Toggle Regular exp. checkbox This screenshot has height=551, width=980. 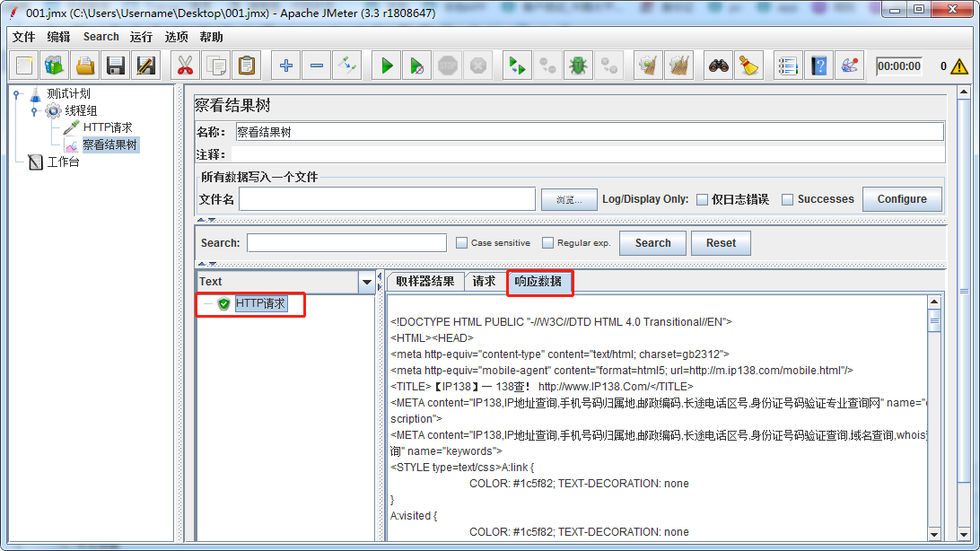pyautogui.click(x=548, y=243)
